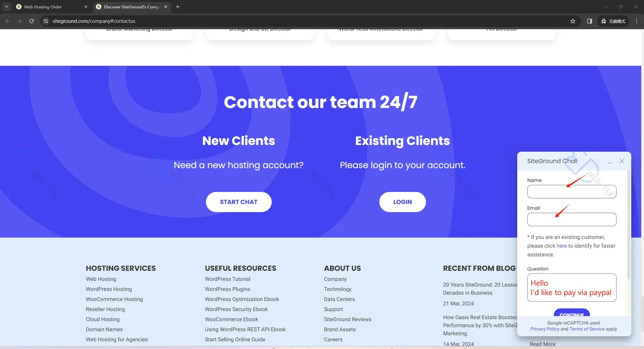This screenshot has width=644, height=349.
Task: Open WordPress Security Ebook link
Action: pos(236,309)
